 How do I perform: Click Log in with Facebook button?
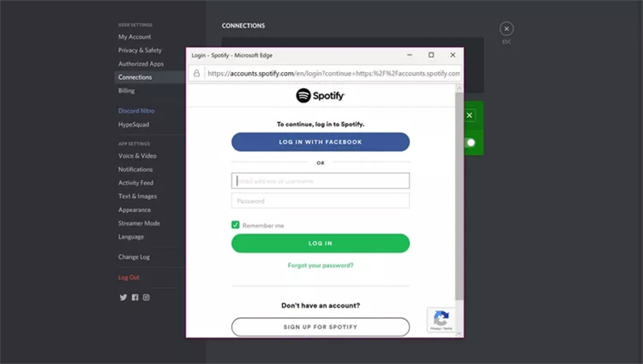tap(320, 142)
